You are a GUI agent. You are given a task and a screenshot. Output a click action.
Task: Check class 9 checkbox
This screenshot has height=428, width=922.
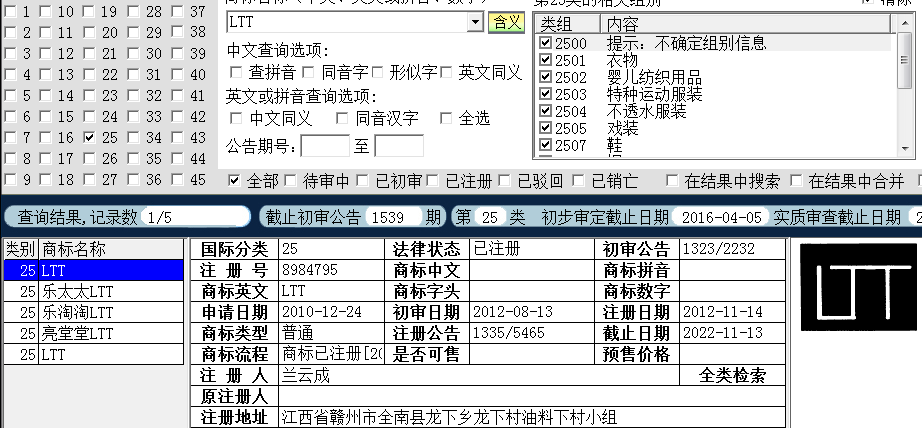(10, 180)
